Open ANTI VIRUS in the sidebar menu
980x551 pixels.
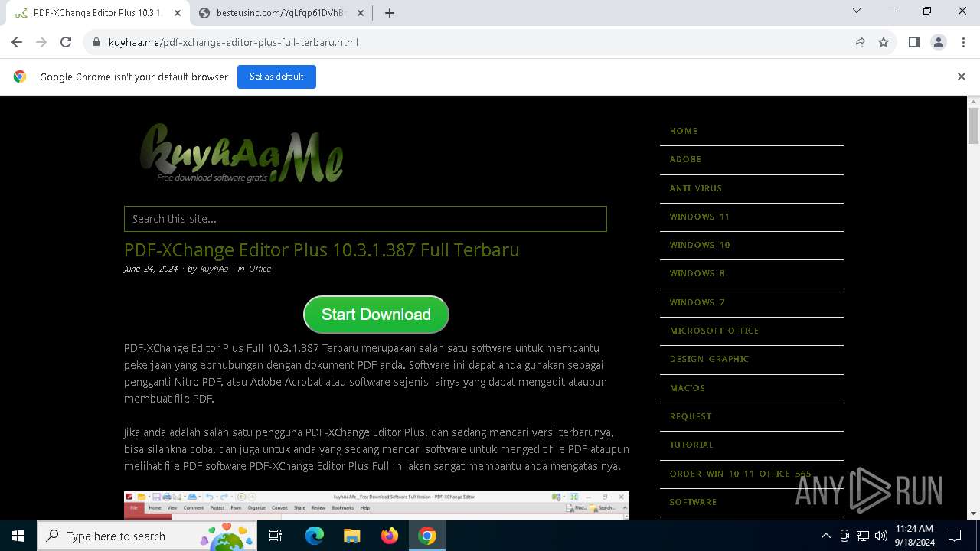pyautogui.click(x=696, y=188)
